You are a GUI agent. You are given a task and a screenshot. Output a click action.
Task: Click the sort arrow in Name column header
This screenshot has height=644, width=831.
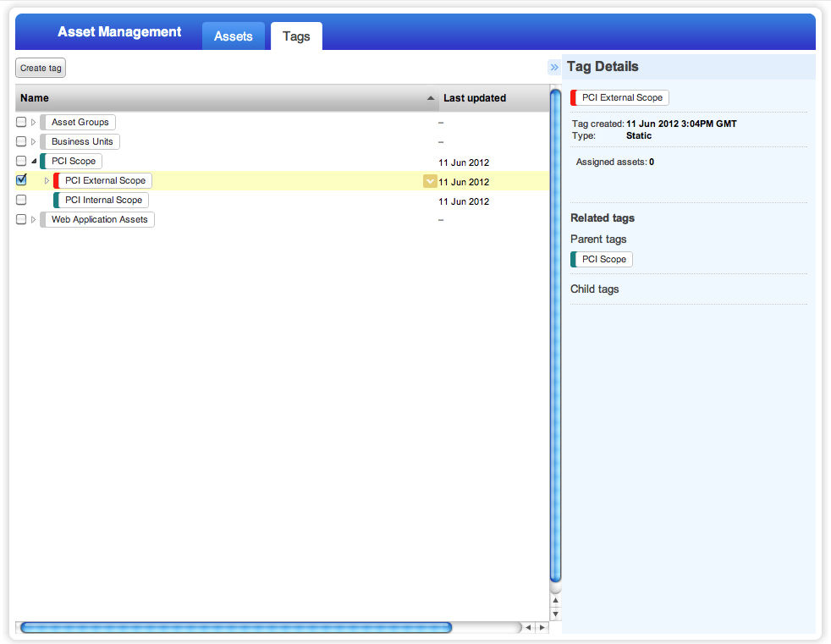(x=431, y=98)
